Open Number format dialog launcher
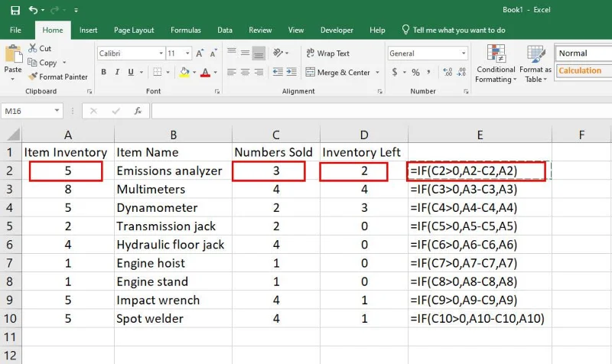Image resolution: width=612 pixels, height=364 pixels. pyautogui.click(x=466, y=91)
